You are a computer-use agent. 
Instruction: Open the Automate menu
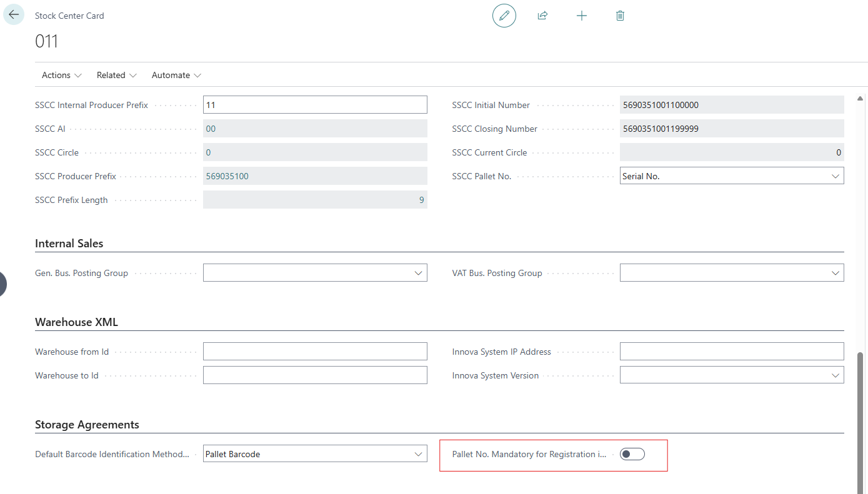click(x=176, y=75)
